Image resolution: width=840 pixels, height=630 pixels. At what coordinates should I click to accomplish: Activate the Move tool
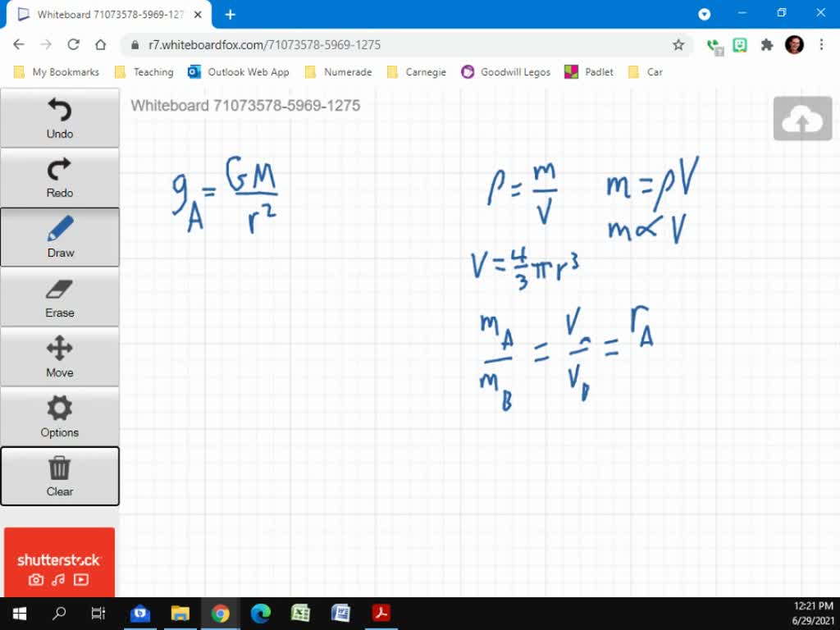click(60, 357)
